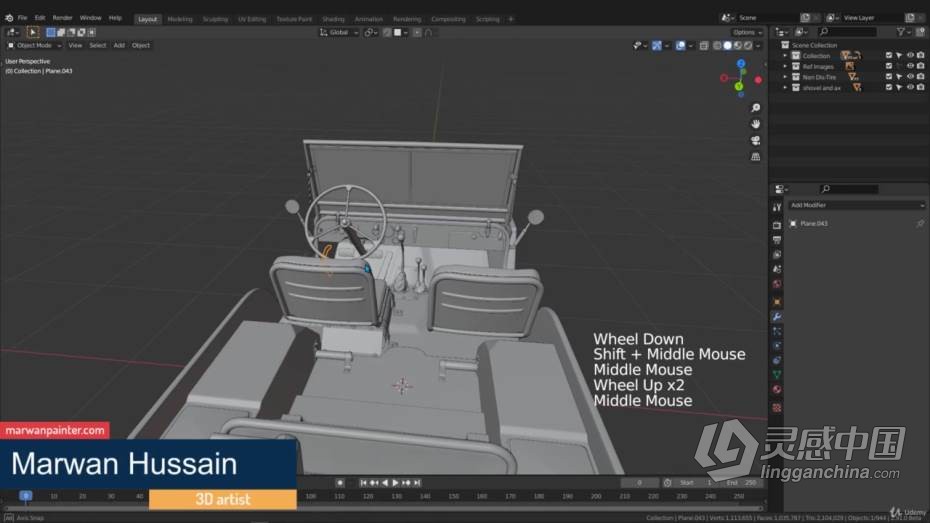Open the viewport View menu

tap(75, 46)
